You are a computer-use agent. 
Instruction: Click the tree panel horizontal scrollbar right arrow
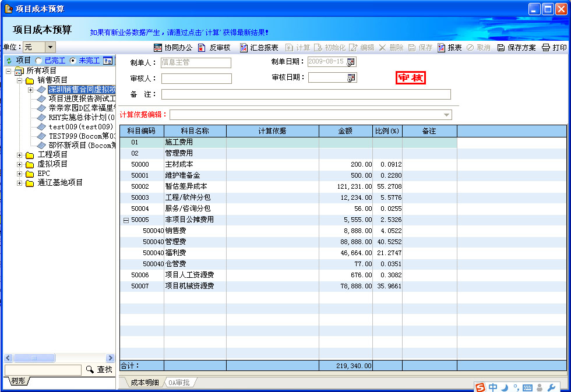coord(110,358)
